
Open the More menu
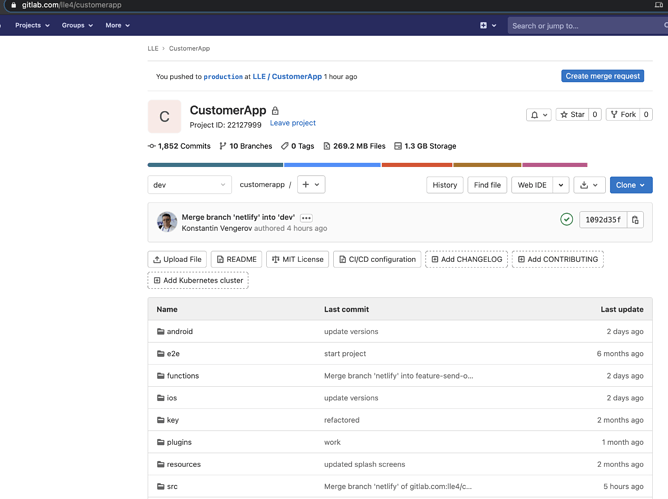118,26
